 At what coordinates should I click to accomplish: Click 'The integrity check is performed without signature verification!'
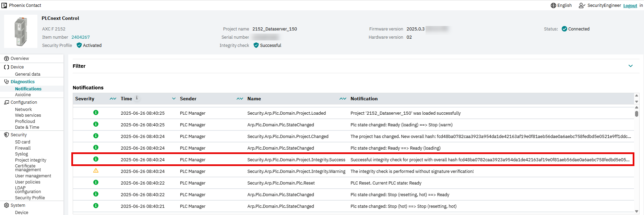(412, 172)
